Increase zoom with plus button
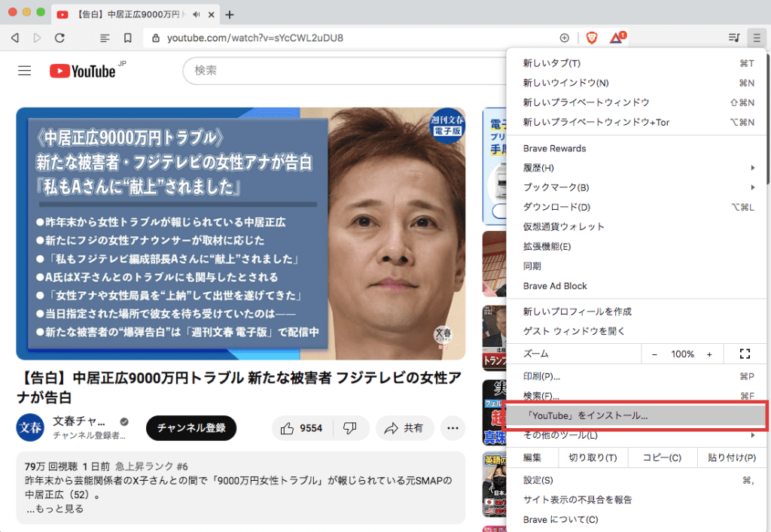The height and width of the screenshot is (532, 771). tap(709, 354)
